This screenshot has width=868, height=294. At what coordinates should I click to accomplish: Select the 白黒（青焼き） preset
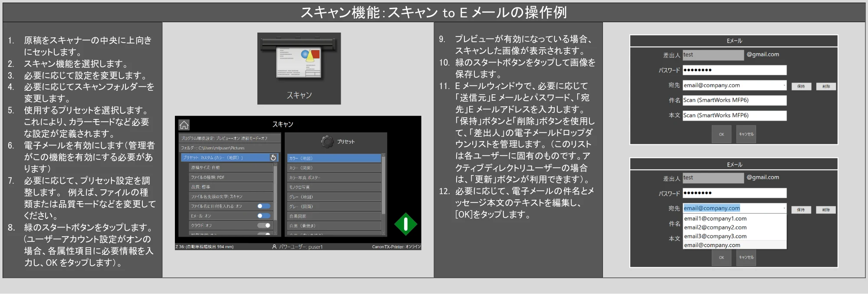(x=334, y=226)
